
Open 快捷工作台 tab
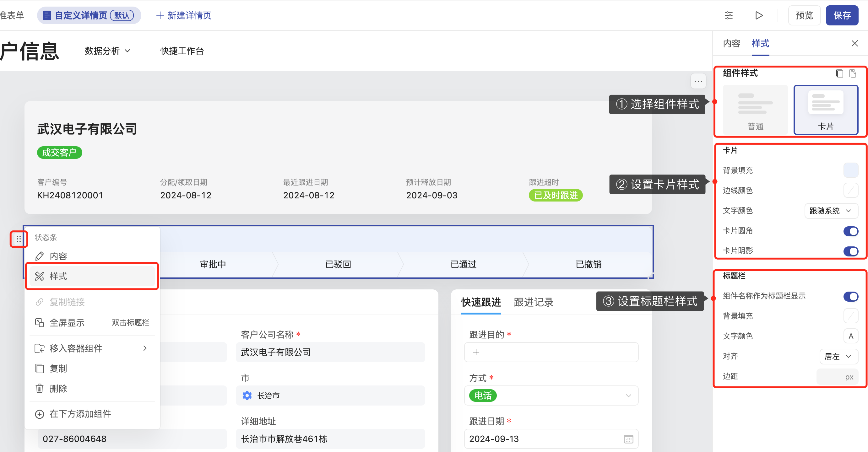pyautogui.click(x=182, y=51)
